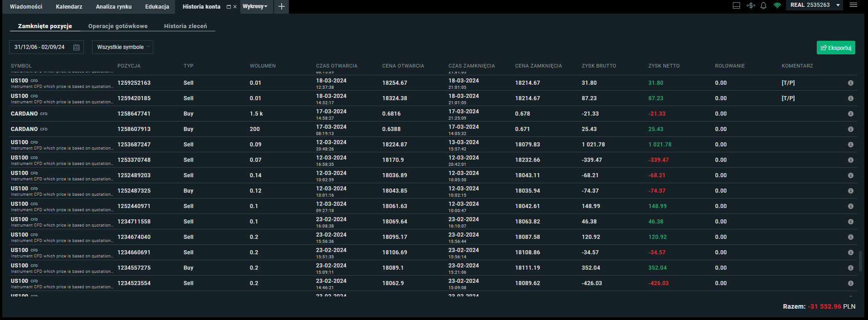Open the hamburger main menu
Viewport: 868px width, 320px height.
tap(853, 5)
